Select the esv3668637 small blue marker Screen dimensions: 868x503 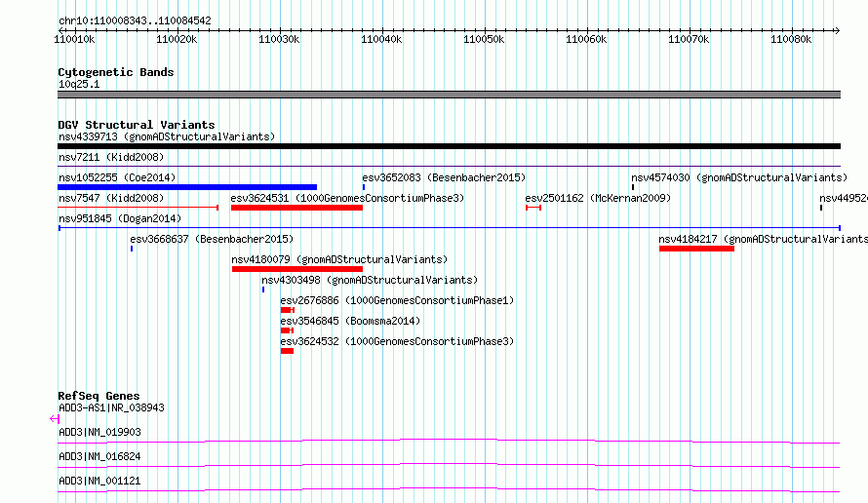(x=132, y=249)
